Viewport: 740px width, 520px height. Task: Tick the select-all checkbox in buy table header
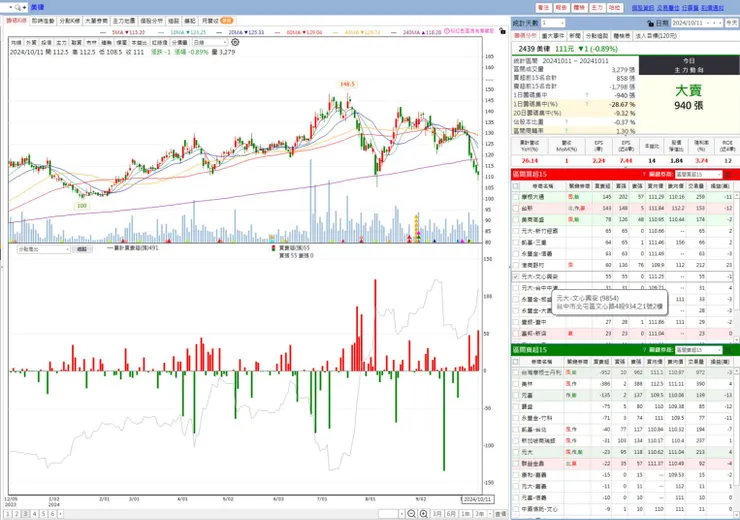(x=516, y=186)
